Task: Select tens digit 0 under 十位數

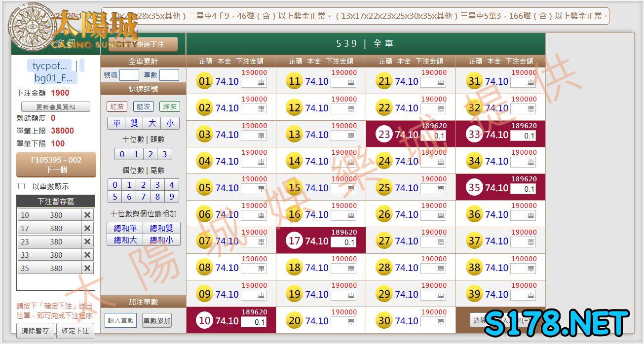Action: [122, 154]
